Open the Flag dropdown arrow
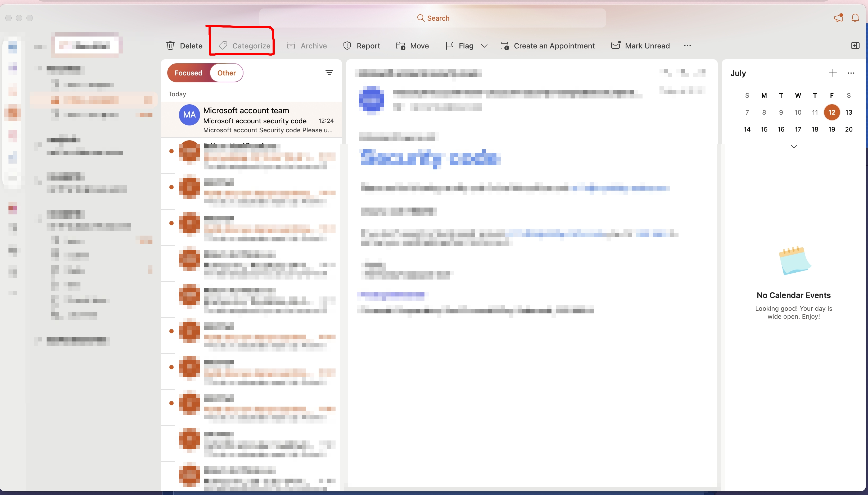 point(484,46)
